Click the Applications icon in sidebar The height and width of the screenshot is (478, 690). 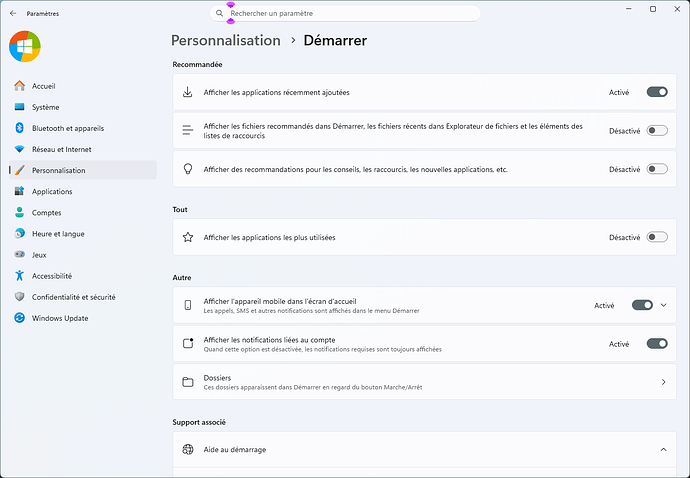click(x=19, y=191)
